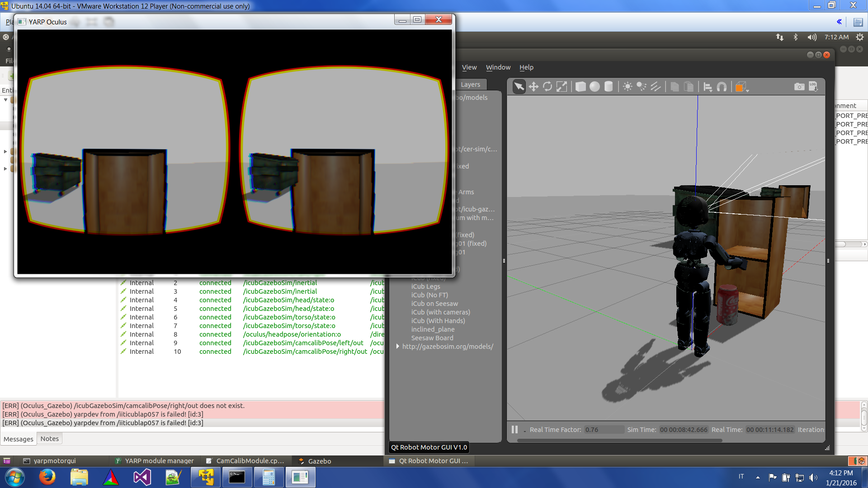Open the orange cube view angle dropdown
868x488 pixels.
click(x=742, y=87)
